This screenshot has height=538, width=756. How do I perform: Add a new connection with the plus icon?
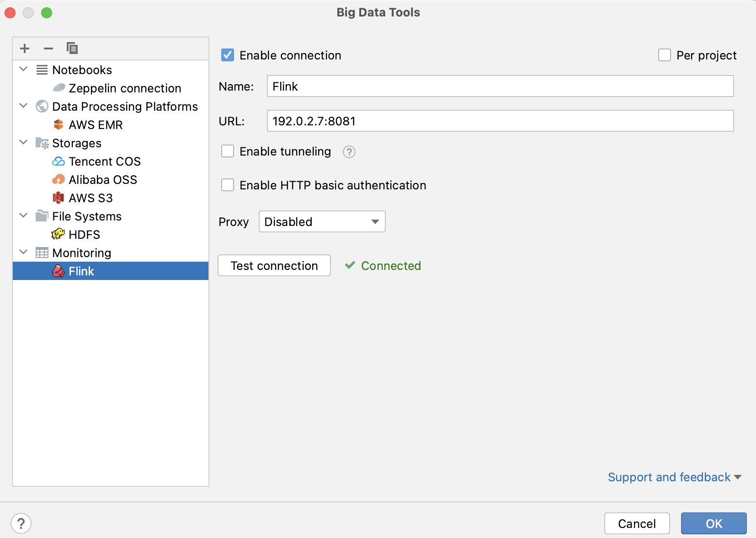click(x=25, y=48)
